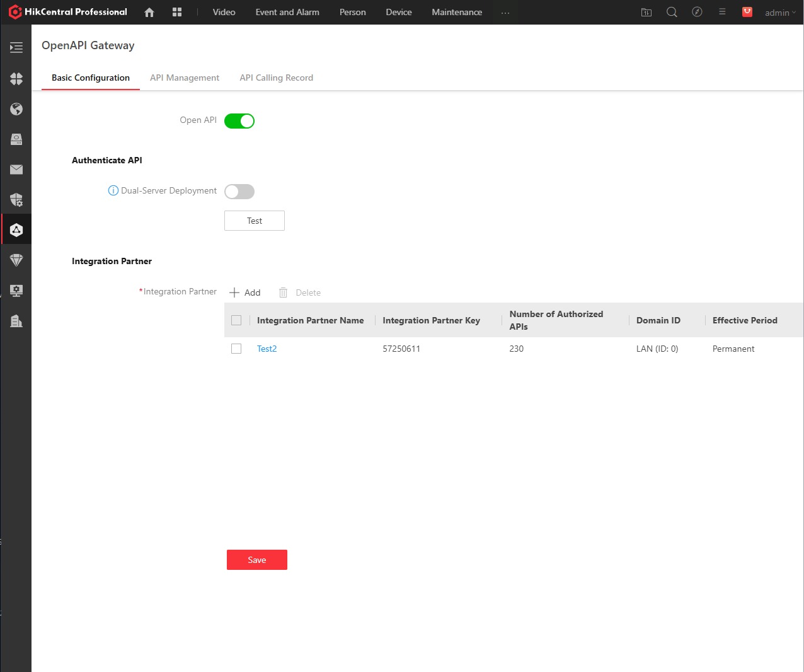Image resolution: width=804 pixels, height=672 pixels.
Task: Open the API Calling Record tab
Action: [276, 78]
